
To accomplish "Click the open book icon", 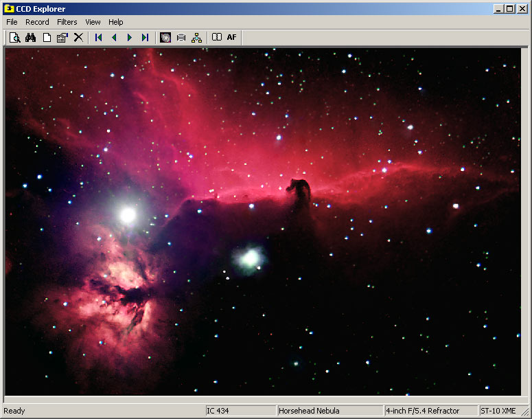I will (216, 37).
